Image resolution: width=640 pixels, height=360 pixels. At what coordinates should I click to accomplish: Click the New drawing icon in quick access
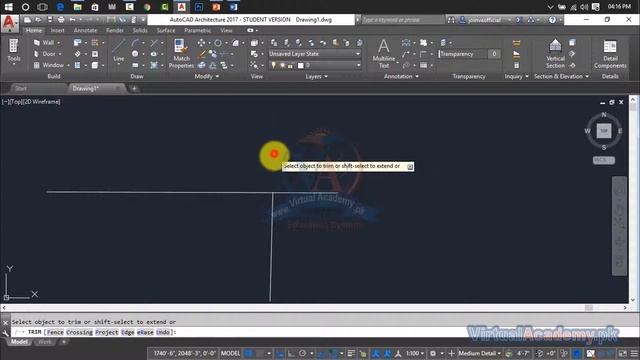tap(27, 20)
